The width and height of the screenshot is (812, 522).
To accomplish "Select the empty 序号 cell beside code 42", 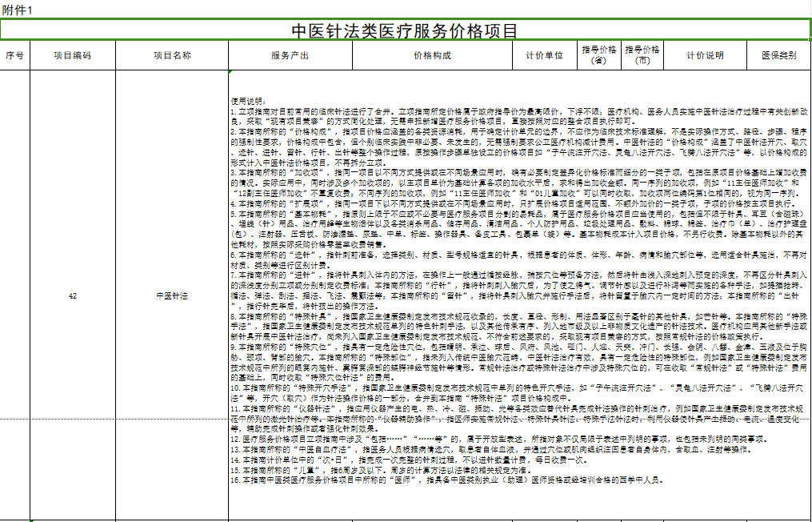I will tap(15, 295).
